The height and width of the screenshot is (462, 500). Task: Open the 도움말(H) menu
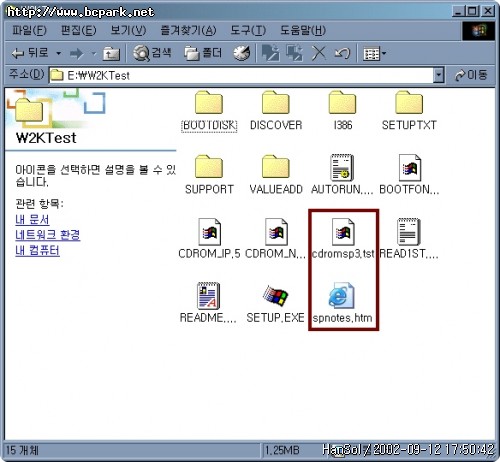[x=303, y=31]
